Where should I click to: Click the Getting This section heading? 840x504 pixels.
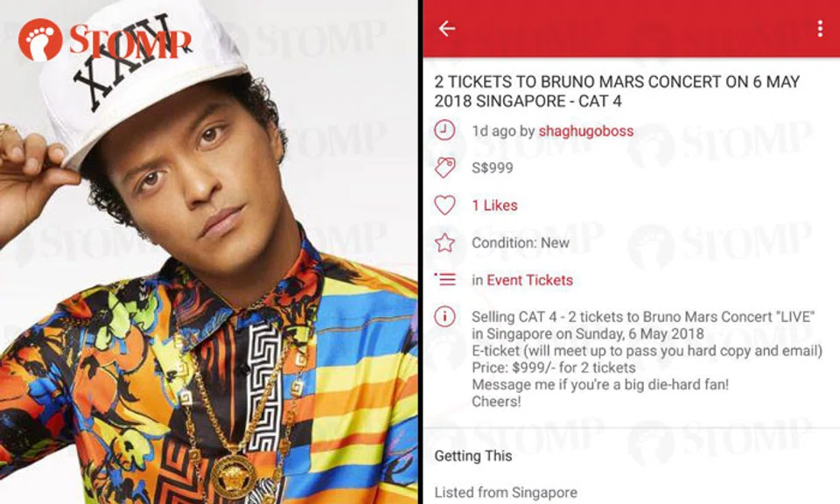(x=473, y=456)
